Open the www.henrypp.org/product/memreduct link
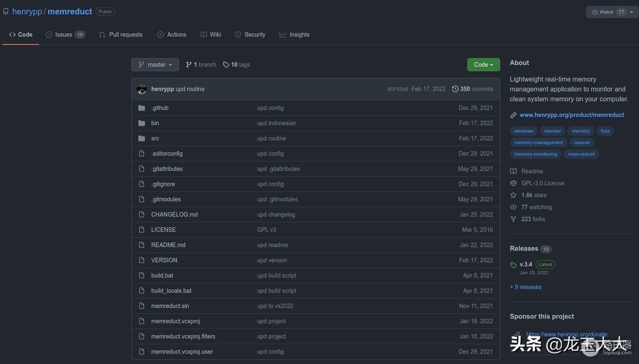Screen dimensions: 639x364 point(571,115)
